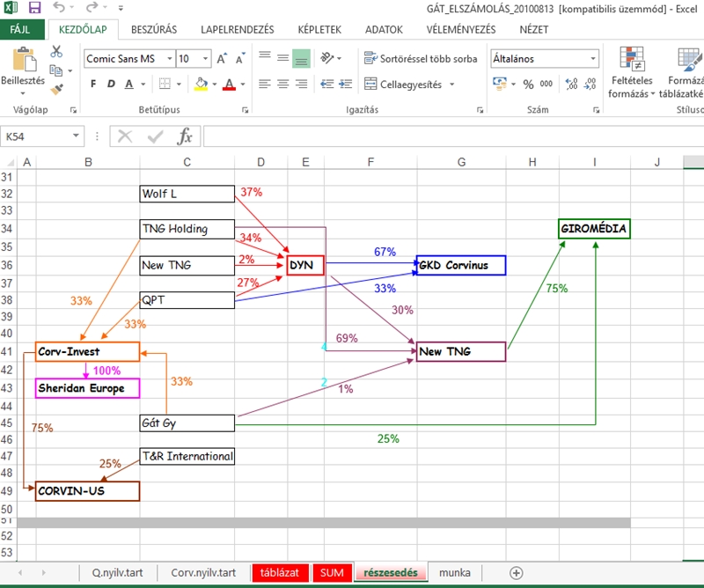The image size is (704, 588).
Task: Expand the Name Box dropdown arrow
Action: [x=76, y=136]
